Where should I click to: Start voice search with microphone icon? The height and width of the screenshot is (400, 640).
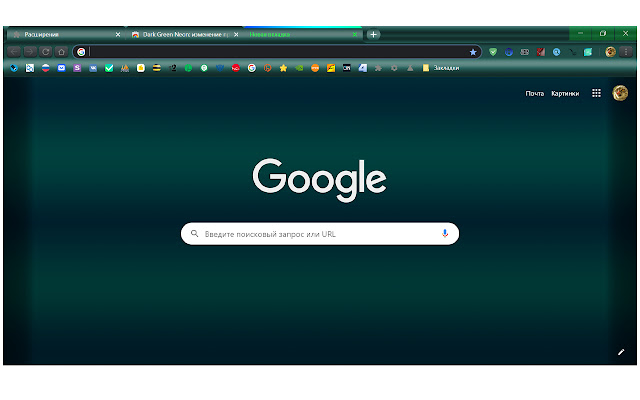pos(445,233)
